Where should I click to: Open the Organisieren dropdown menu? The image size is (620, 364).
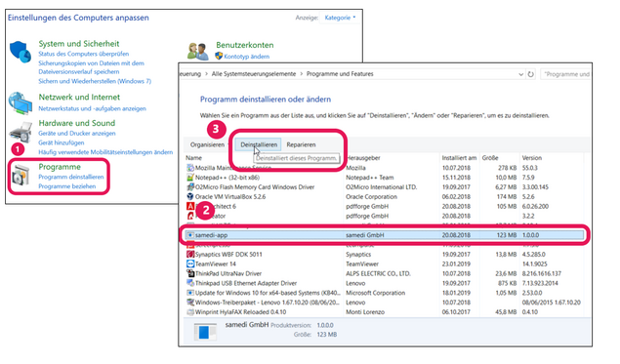tap(209, 144)
